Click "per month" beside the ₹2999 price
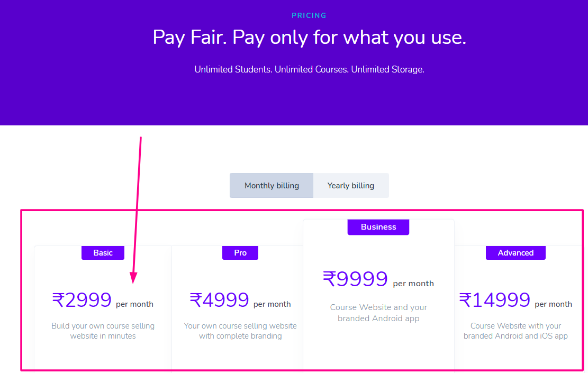 134,304
